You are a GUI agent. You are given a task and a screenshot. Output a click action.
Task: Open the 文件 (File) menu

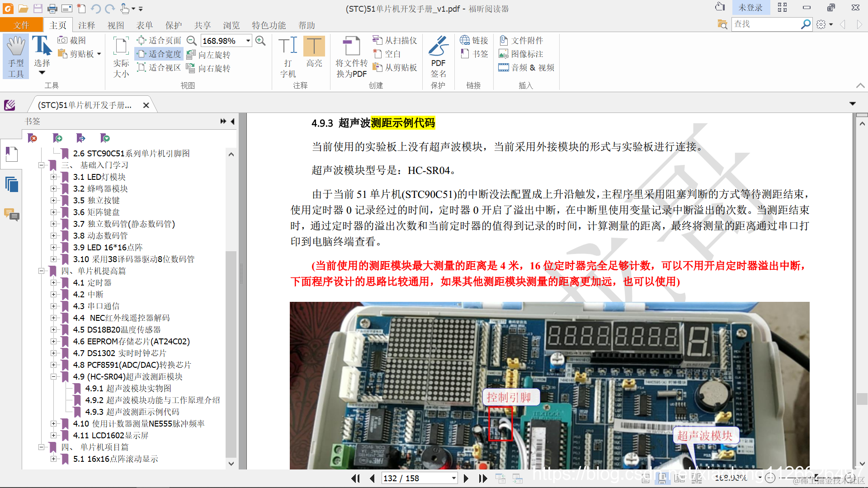point(21,25)
